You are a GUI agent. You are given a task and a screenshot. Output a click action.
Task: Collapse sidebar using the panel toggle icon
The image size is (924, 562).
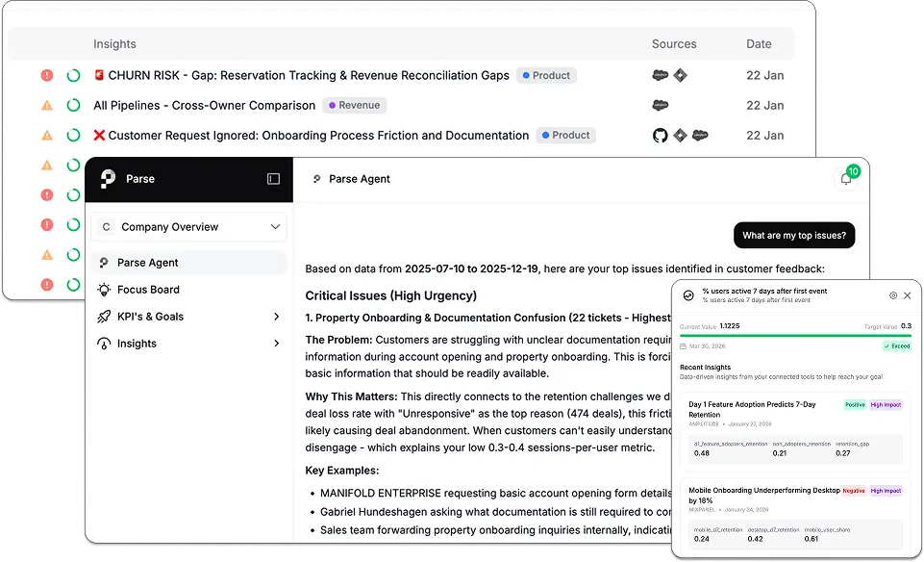point(273,179)
